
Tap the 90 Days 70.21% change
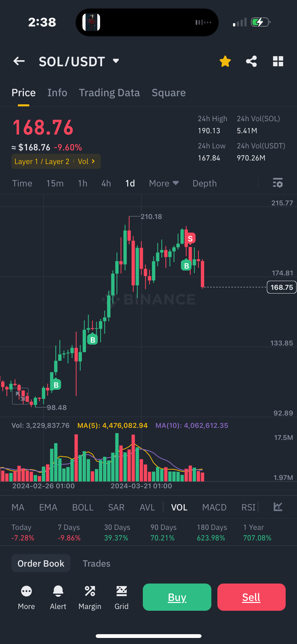[163, 532]
